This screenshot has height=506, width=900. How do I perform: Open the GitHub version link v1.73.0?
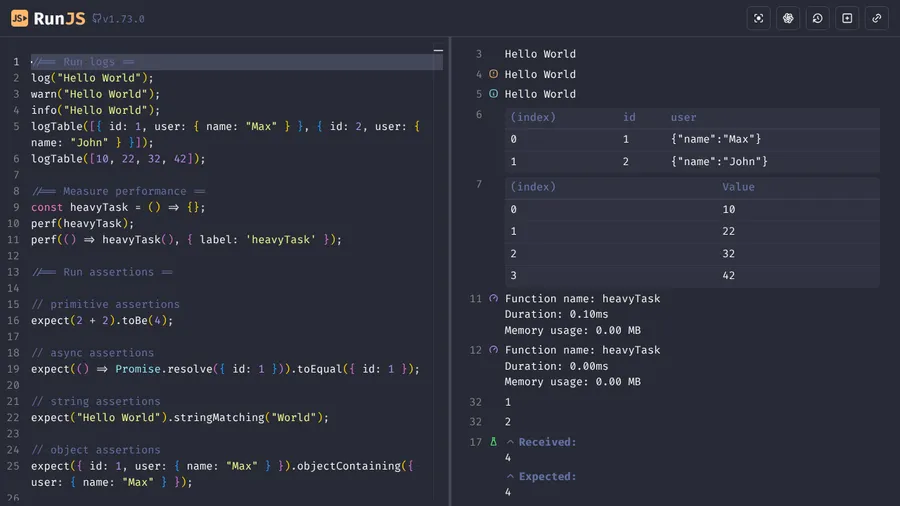coord(119,19)
